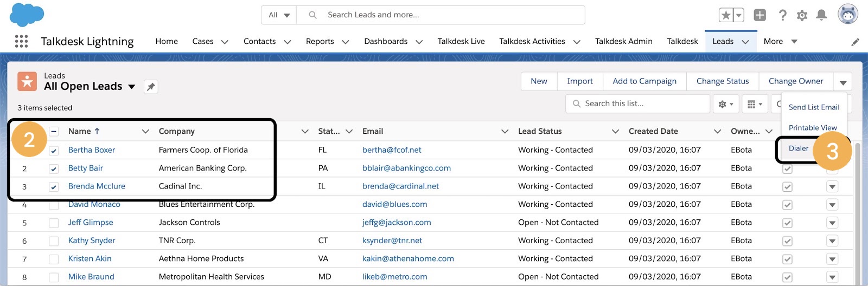Expand the Contacts tab menu chevron
This screenshot has width=868, height=286.
pos(288,42)
